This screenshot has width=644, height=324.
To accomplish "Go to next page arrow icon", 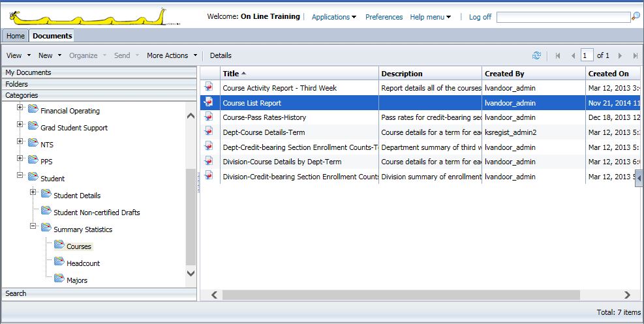I will tap(620, 56).
